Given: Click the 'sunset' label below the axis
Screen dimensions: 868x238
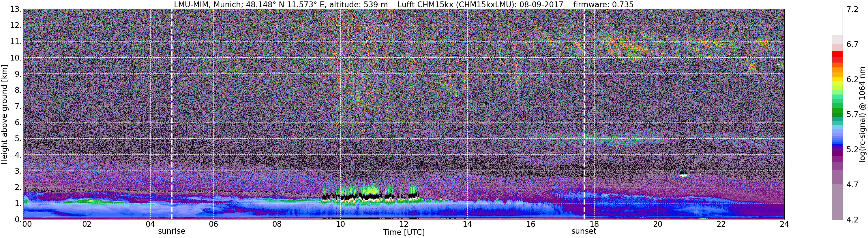Looking at the screenshot, I should (584, 231).
